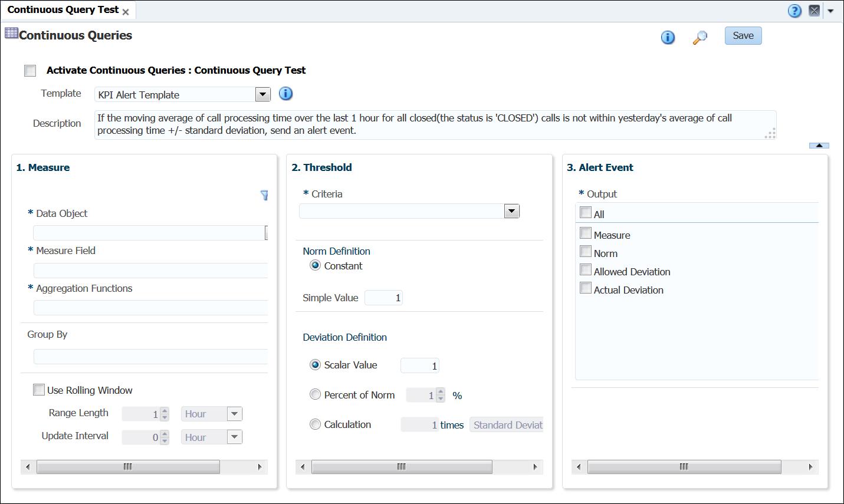Select the Percent of Norm radio button
This screenshot has height=504, width=844.
pyautogui.click(x=316, y=394)
